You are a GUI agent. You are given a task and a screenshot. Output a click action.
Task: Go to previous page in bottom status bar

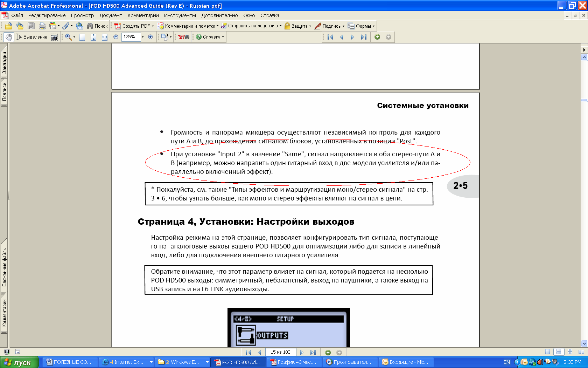point(259,352)
